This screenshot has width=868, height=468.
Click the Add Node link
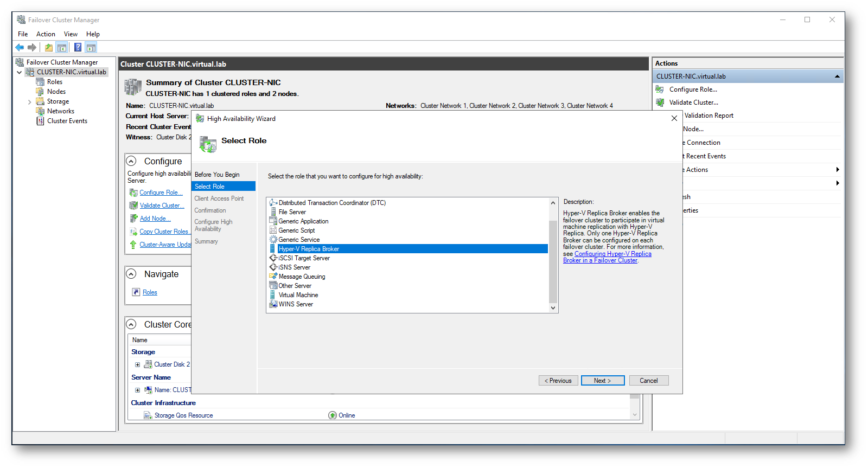pyautogui.click(x=155, y=219)
